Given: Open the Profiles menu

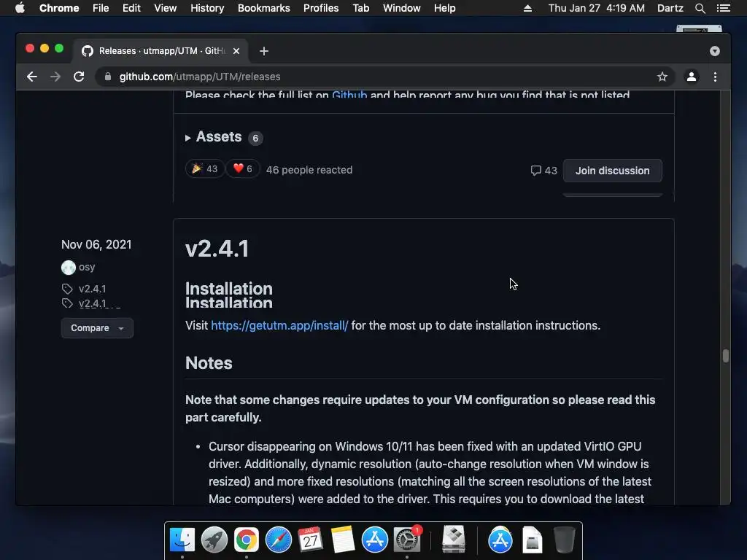Looking at the screenshot, I should click(x=321, y=8).
